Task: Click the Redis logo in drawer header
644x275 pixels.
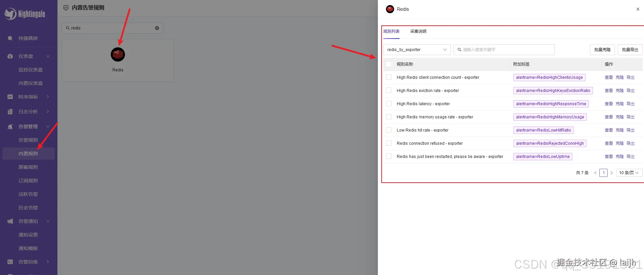Action: (390, 9)
